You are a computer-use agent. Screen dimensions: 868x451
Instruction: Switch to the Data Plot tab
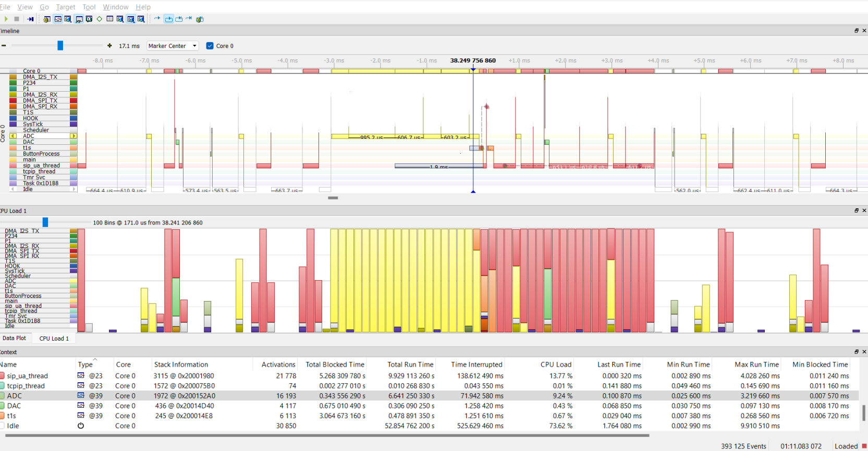15,338
